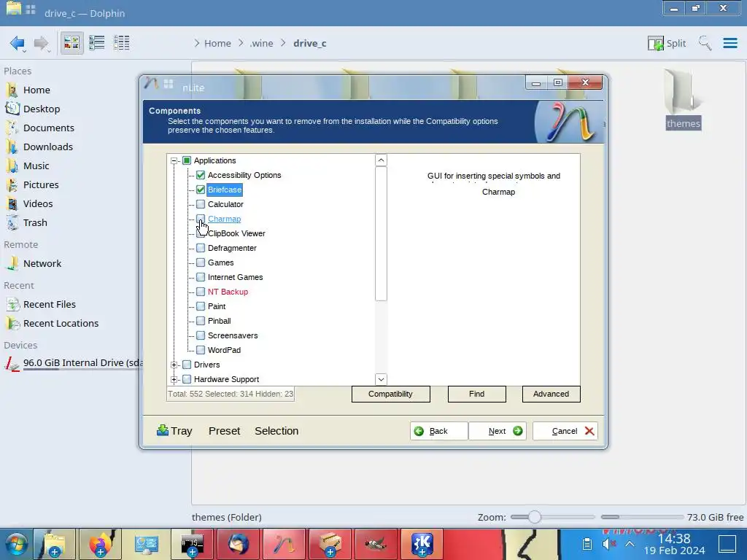This screenshot has height=560, width=747.
Task: Open the package box icon in taskbar
Action: pyautogui.click(x=329, y=544)
